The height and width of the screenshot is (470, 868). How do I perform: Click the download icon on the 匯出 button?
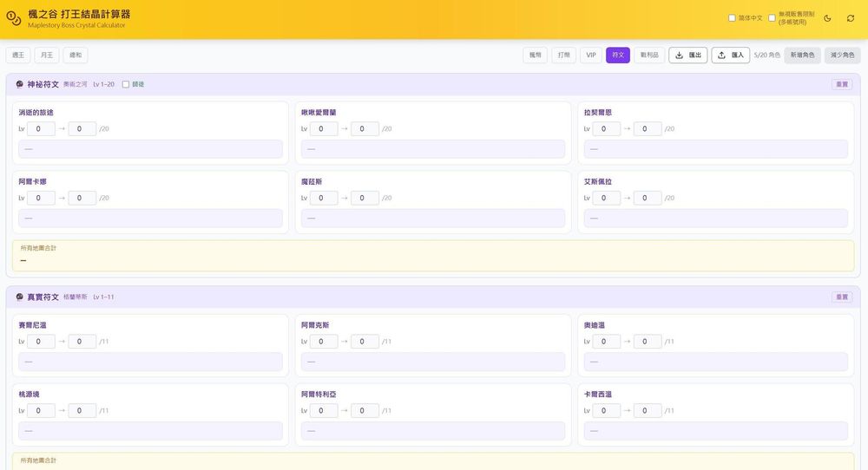pyautogui.click(x=680, y=55)
